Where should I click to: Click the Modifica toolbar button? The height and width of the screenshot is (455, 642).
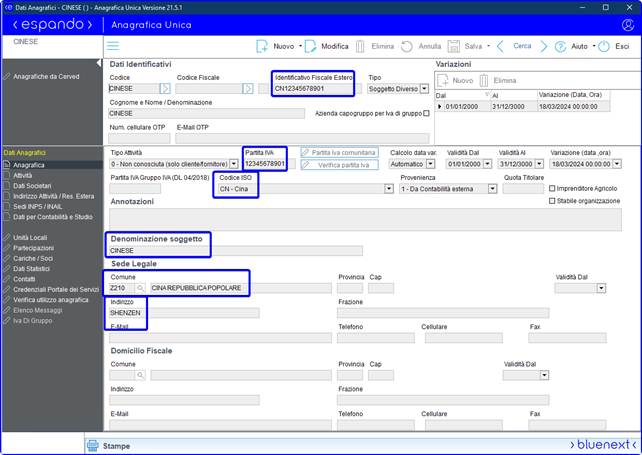pyautogui.click(x=327, y=46)
